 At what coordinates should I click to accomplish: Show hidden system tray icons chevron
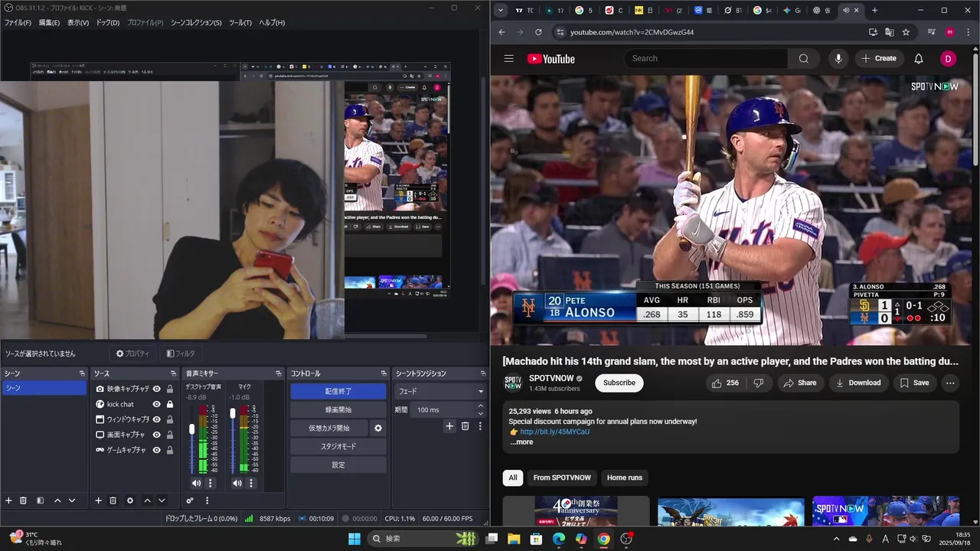(836, 539)
